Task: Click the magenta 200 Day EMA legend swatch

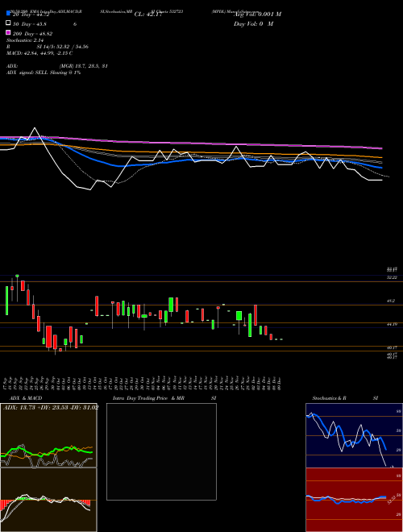Action: tap(8, 33)
